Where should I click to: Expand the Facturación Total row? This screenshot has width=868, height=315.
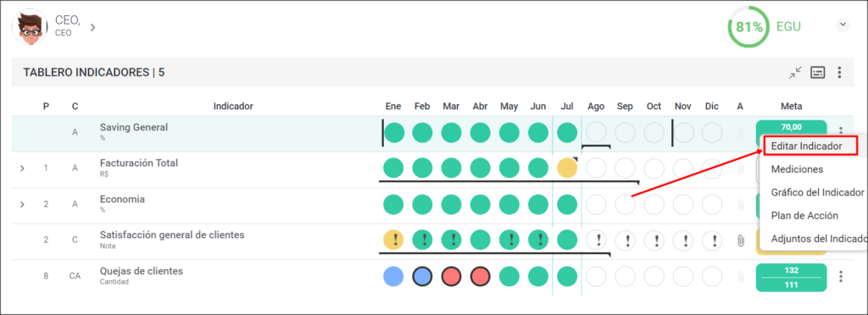(x=22, y=168)
